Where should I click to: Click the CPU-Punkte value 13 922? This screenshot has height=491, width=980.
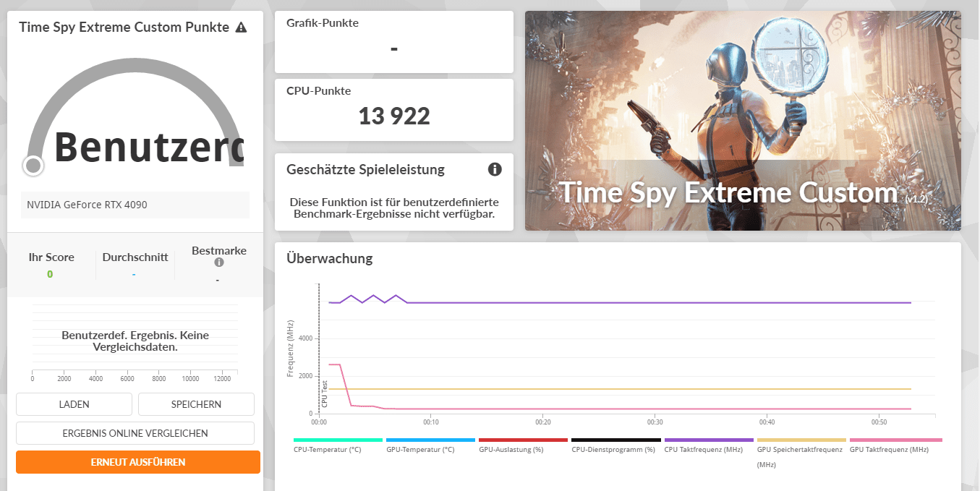click(394, 116)
